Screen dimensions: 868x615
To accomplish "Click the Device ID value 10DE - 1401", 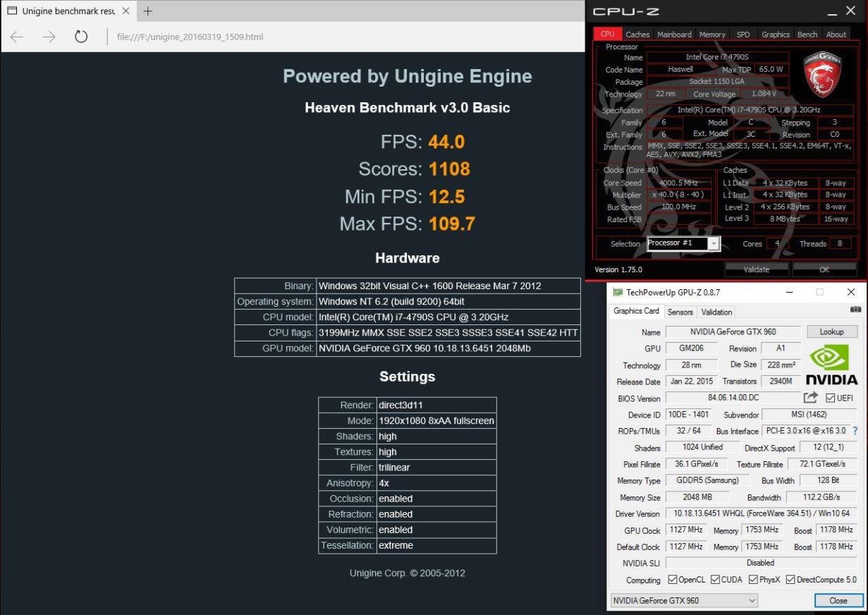I will click(x=689, y=415).
